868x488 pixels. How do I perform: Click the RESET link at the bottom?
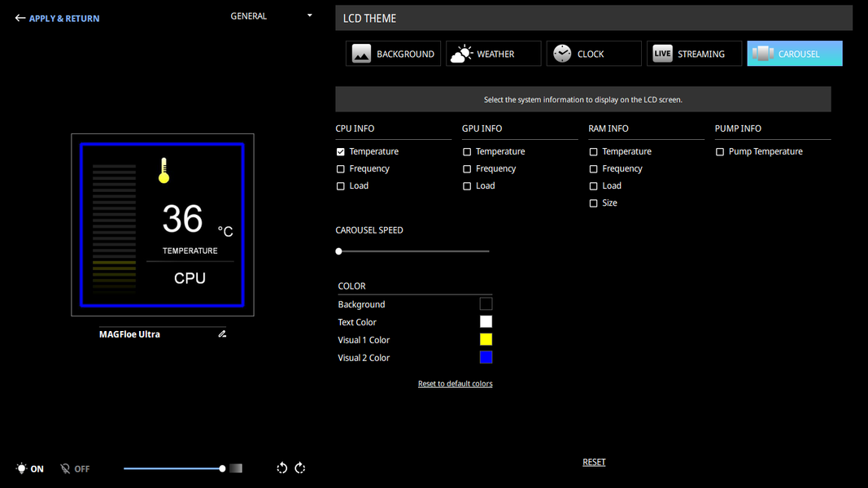594,462
